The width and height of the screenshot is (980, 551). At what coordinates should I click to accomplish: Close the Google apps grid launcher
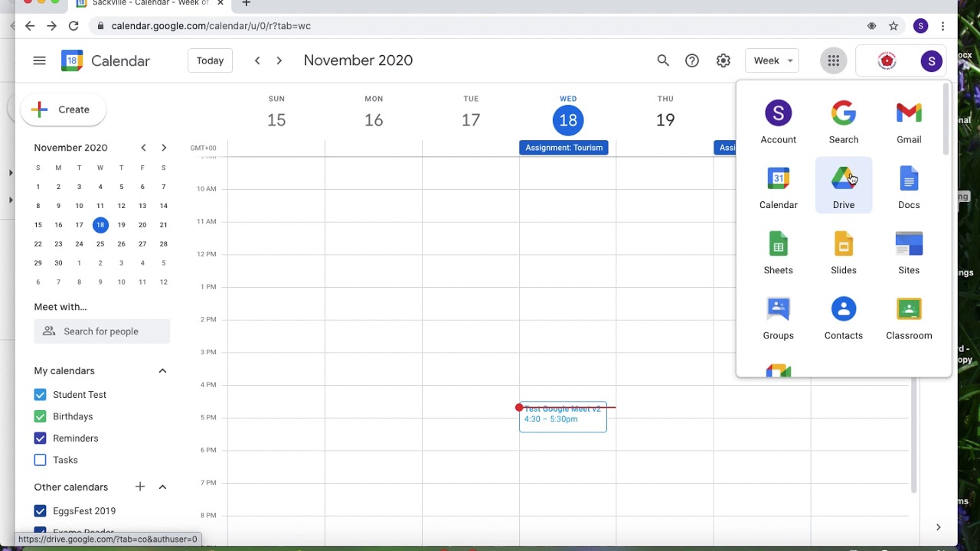[834, 60]
